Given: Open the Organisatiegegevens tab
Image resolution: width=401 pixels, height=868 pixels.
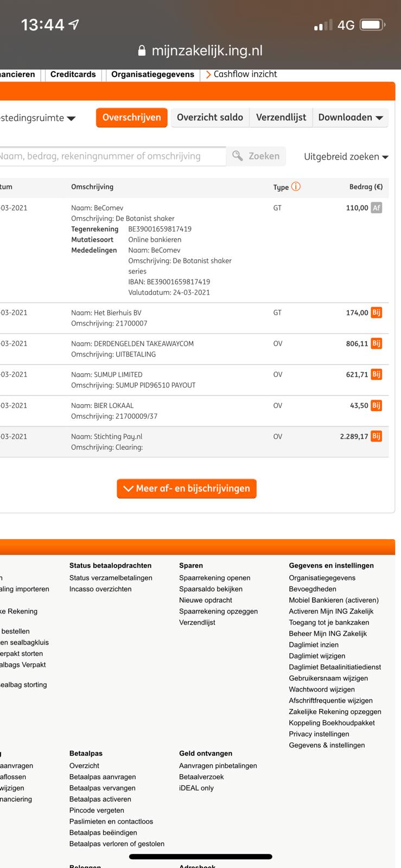Looking at the screenshot, I should (152, 74).
